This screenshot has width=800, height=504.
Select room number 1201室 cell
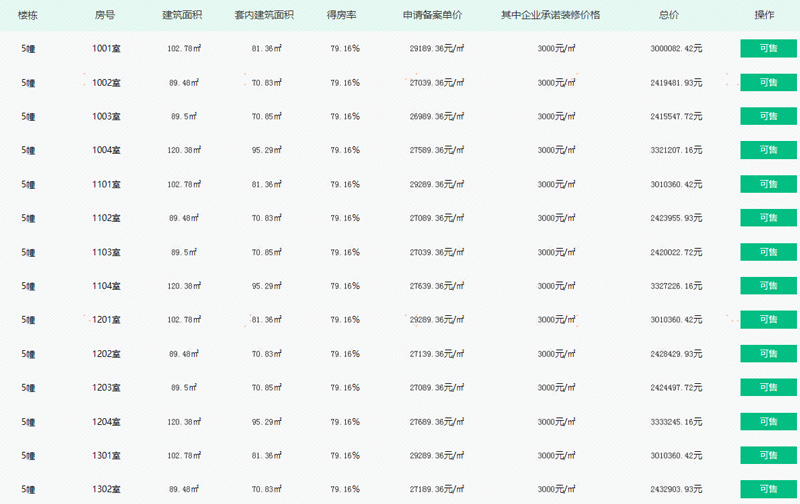(x=106, y=320)
